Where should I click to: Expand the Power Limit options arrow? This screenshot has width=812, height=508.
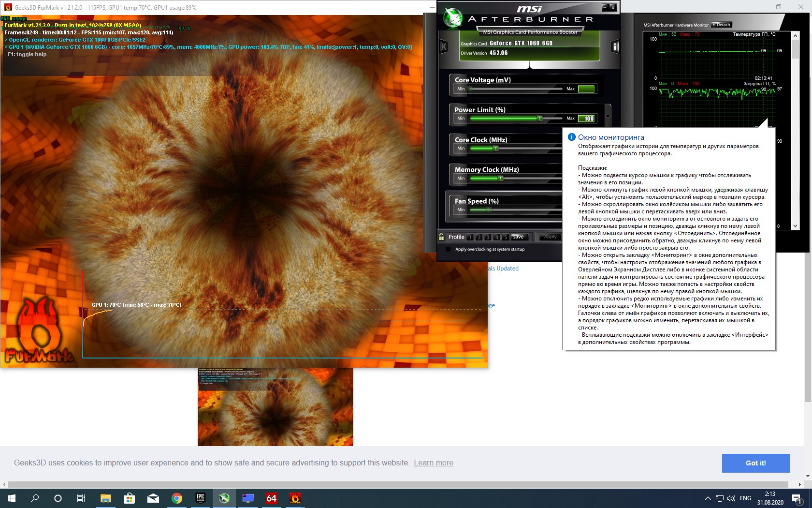[x=608, y=117]
